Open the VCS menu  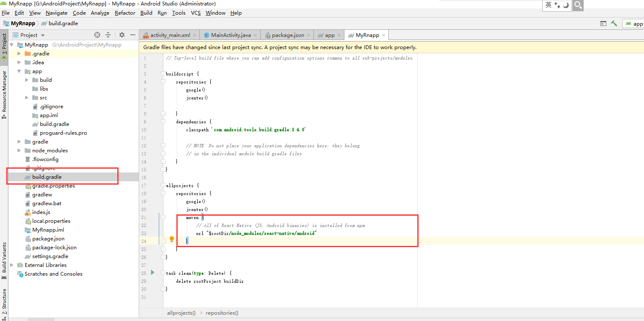196,13
